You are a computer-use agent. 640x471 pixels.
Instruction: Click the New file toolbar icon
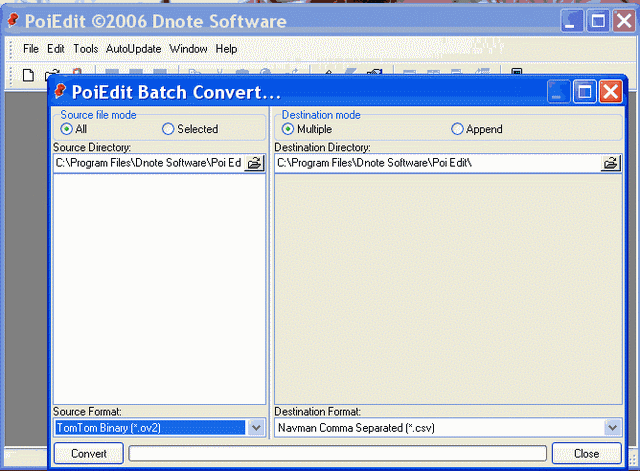28,74
